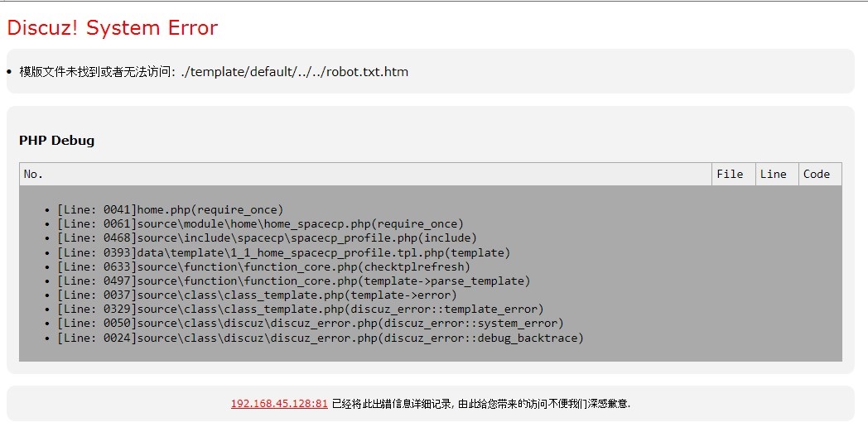Click the 已经将此出错信息详细记录 apology message
The height and width of the screenshot is (427, 868).
[x=481, y=403]
